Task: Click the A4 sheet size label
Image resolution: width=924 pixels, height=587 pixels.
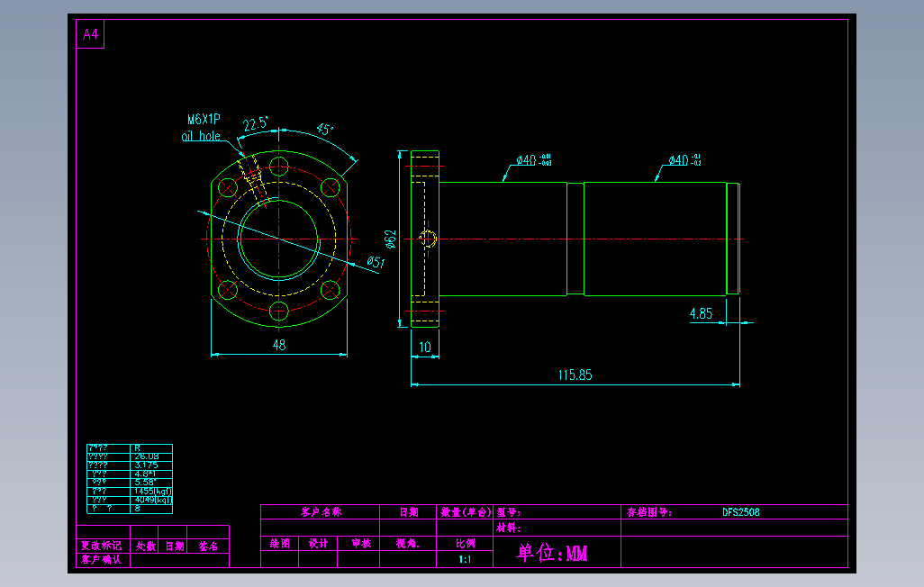Action: click(90, 35)
